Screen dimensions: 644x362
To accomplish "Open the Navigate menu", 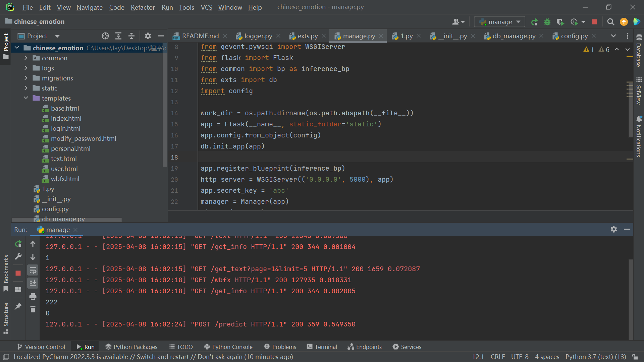I will [89, 7].
